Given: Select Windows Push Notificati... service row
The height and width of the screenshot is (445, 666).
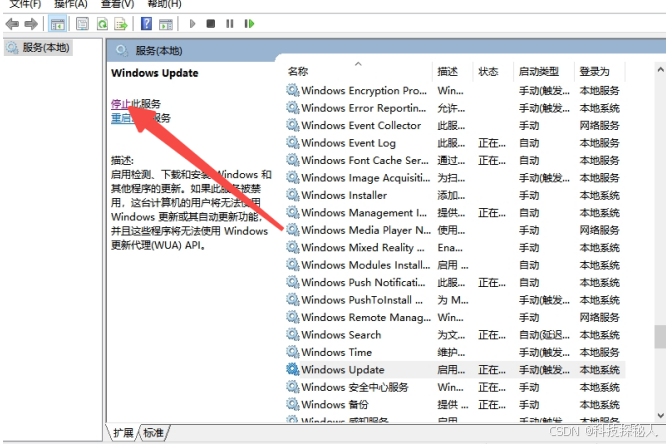Looking at the screenshot, I should (454, 283).
